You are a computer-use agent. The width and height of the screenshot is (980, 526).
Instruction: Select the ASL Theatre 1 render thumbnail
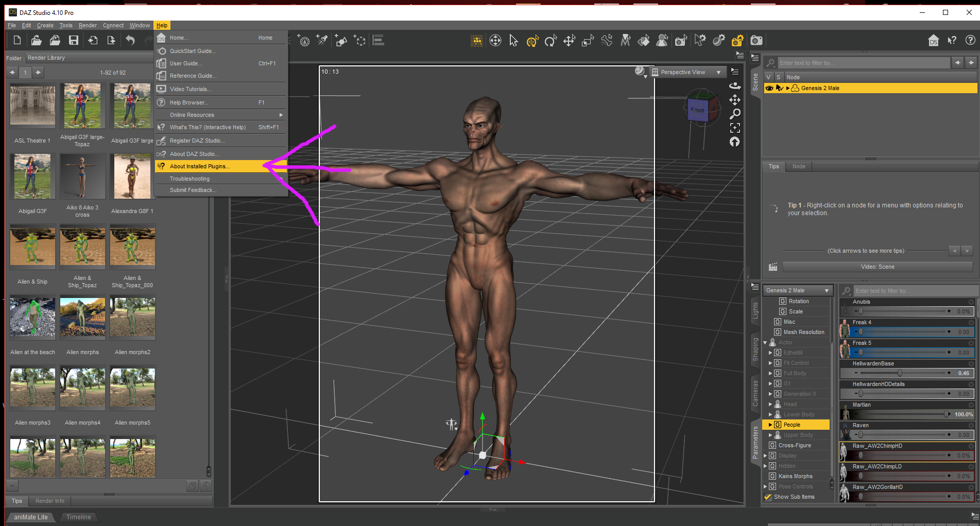32,106
